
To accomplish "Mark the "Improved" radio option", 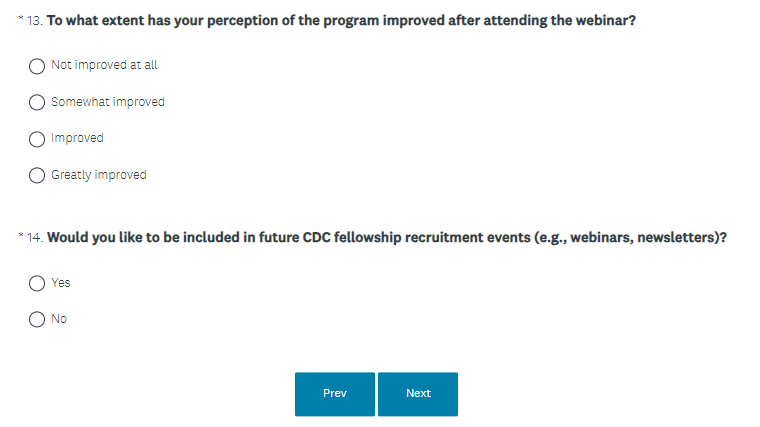I will [x=37, y=139].
